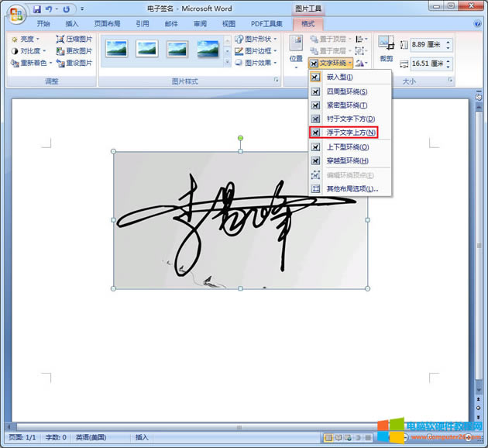
Task: Click the 插入 insert mode indicator
Action: 142,437
